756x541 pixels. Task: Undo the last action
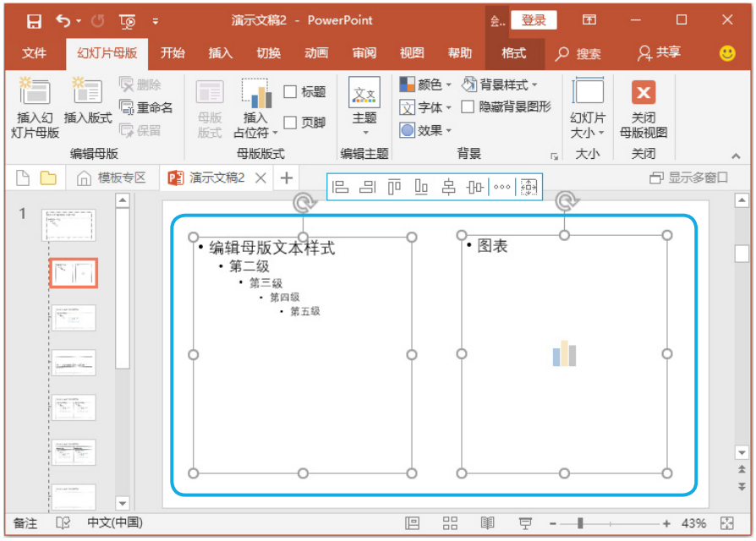[63, 20]
